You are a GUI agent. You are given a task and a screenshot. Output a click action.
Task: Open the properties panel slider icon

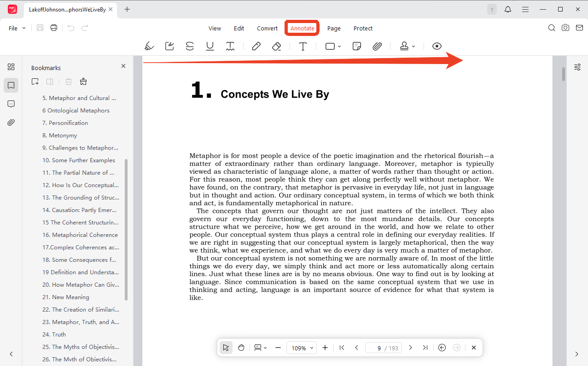click(x=577, y=67)
